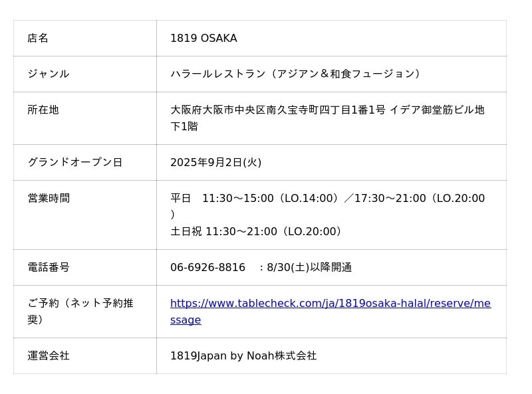The height and width of the screenshot is (394, 532).
Task: Click the グランドオープン日 label
Action: [74, 163]
